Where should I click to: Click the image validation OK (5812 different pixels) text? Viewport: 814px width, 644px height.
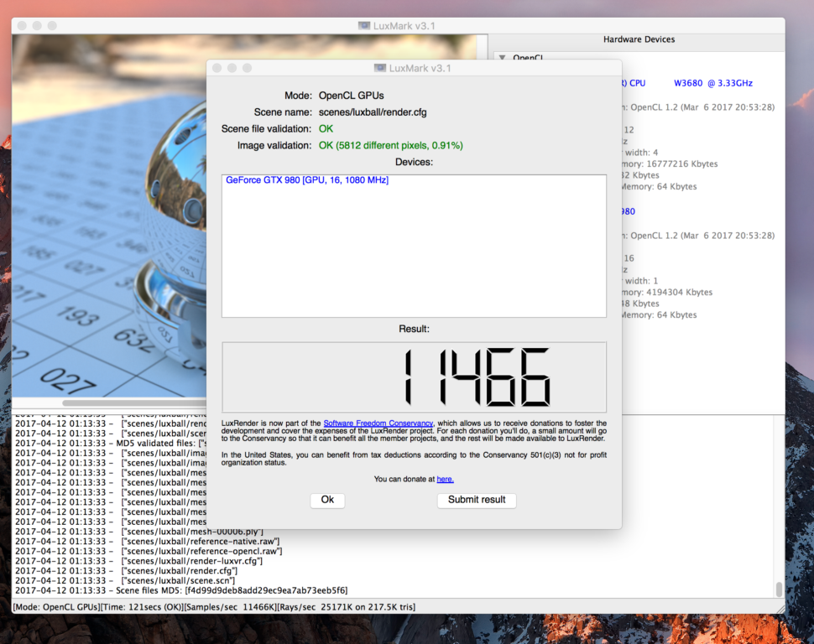coord(390,145)
